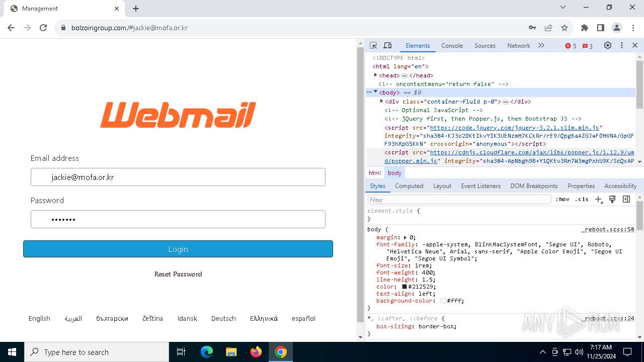The width and height of the screenshot is (644, 362).
Task: Toggle the device toolbar icon
Action: pos(387,45)
